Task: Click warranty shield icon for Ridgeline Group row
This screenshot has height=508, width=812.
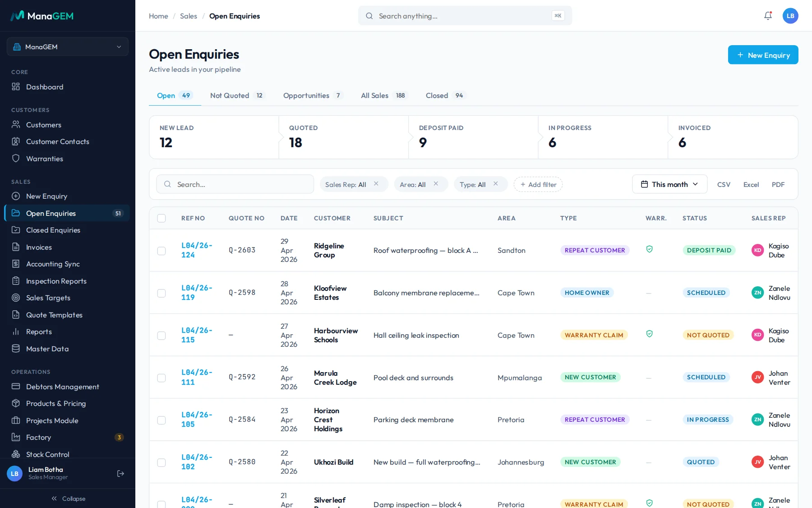Action: 650,249
